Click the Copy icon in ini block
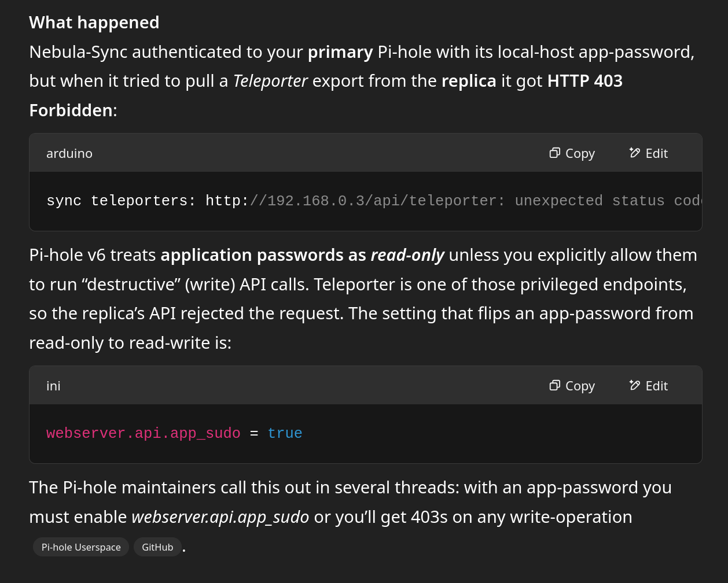Screen dimensions: 728x583 coord(554,385)
